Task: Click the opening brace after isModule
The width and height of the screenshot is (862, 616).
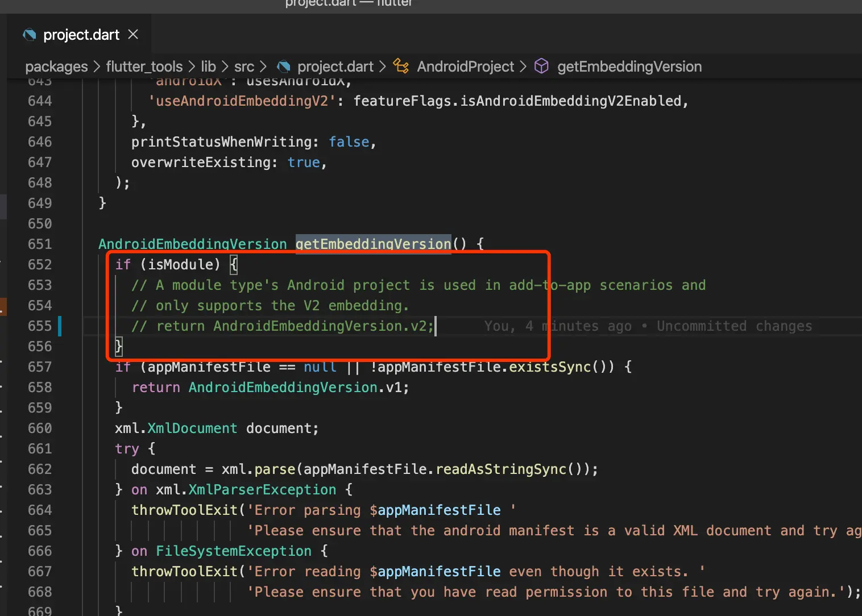Action: 234,265
